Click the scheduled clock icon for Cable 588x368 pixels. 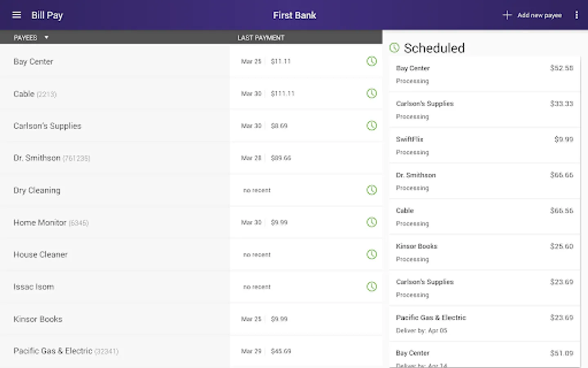click(x=372, y=94)
